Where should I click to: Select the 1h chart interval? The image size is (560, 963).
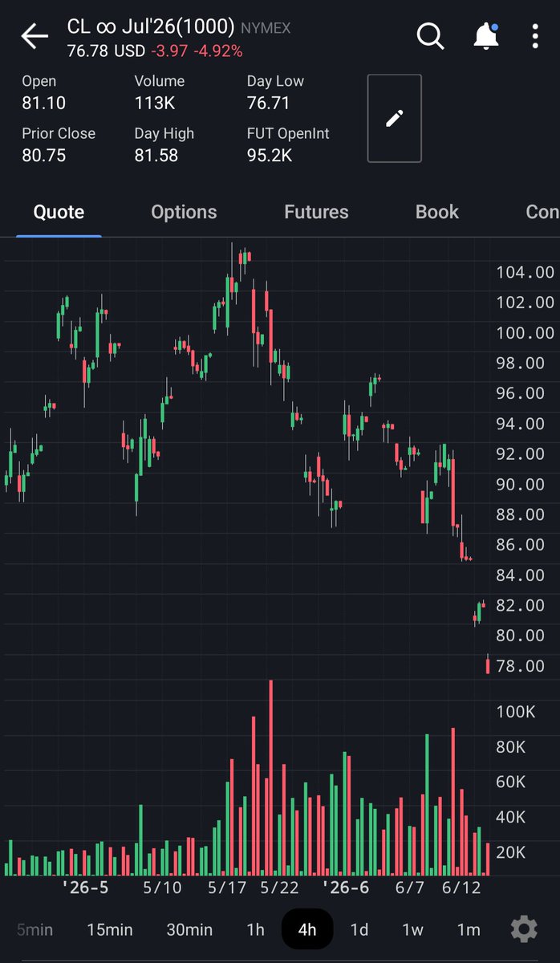(x=255, y=929)
